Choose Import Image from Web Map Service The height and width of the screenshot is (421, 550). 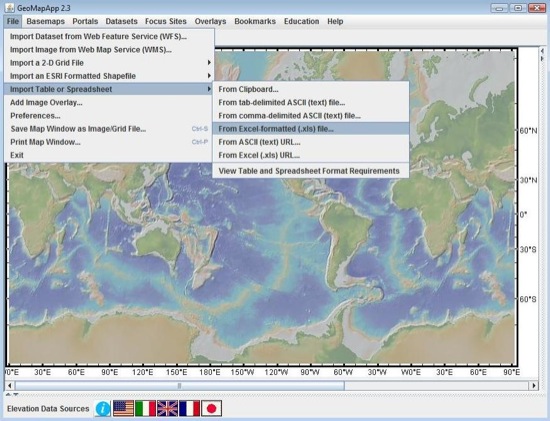pos(108,50)
